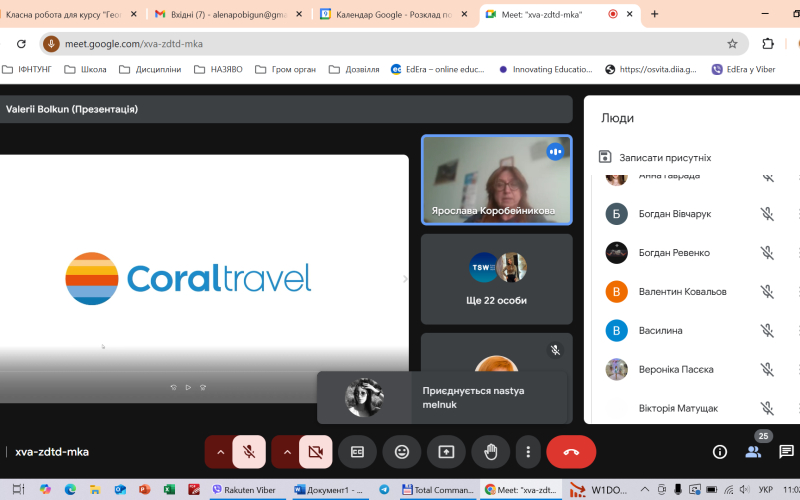Screen dimensions: 800x500
Task: Open Ярослава Коробейникова video tile
Action: [496, 180]
